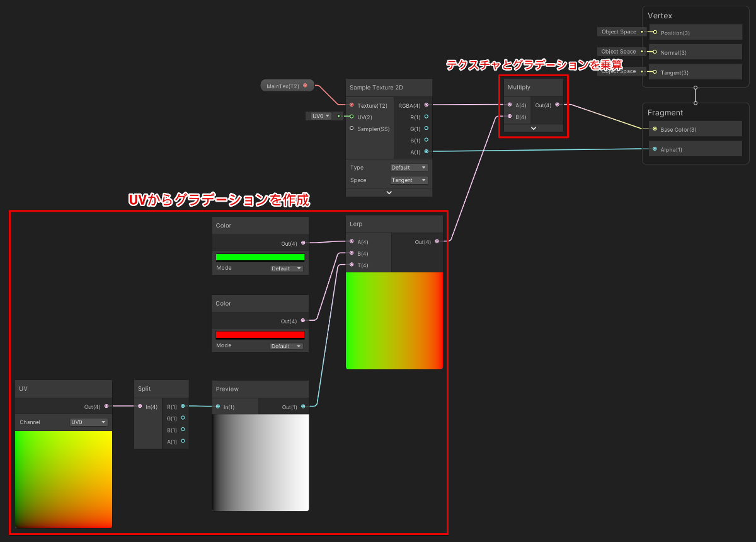Click the T(4) input port on the Lerp node
This screenshot has width=756, height=542.
(350, 265)
